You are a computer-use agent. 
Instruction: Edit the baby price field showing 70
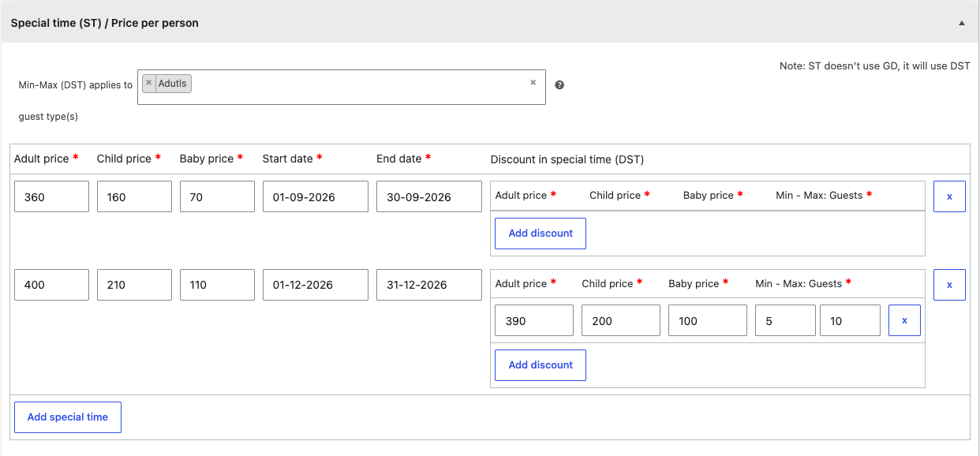tap(217, 196)
